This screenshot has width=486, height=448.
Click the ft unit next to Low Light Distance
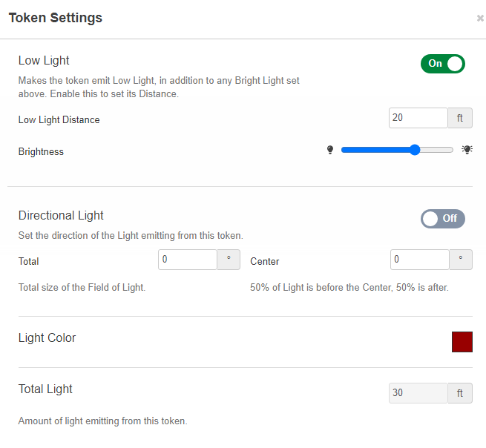pyautogui.click(x=460, y=118)
